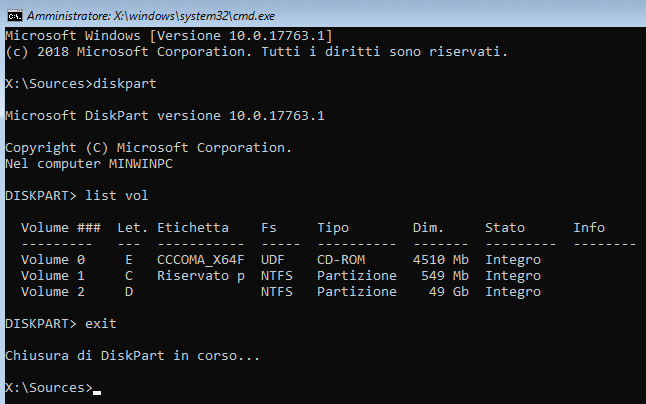
Task: Click the '49 Gb' size value
Action: [x=449, y=291]
